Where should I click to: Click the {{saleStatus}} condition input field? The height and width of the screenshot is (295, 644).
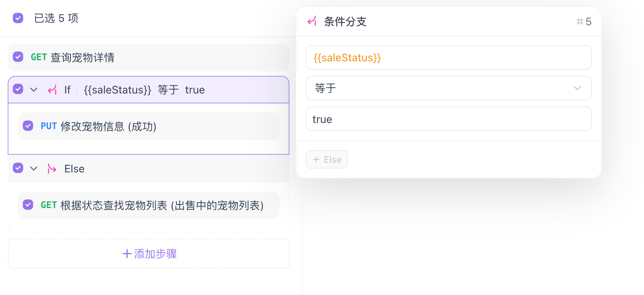pos(448,57)
